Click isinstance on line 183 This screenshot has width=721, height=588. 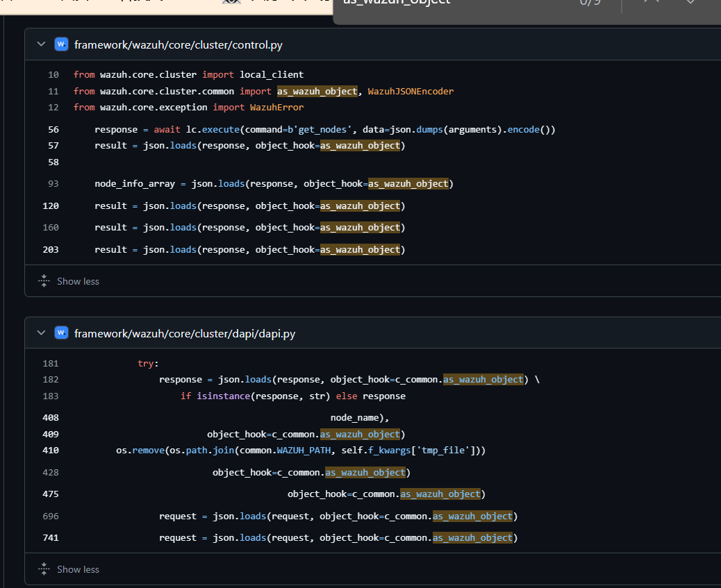[x=224, y=396]
